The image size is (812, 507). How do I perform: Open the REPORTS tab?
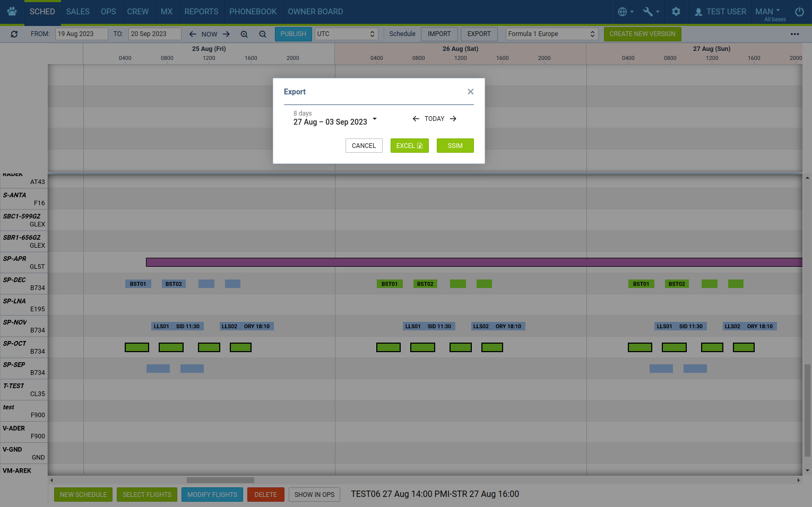click(201, 12)
